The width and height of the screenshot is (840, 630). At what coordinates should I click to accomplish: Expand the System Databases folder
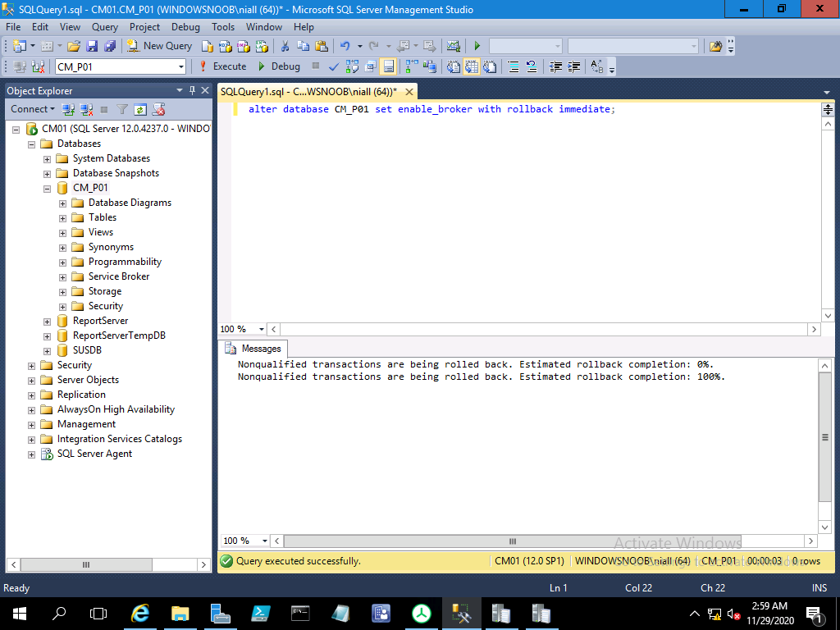47,159
